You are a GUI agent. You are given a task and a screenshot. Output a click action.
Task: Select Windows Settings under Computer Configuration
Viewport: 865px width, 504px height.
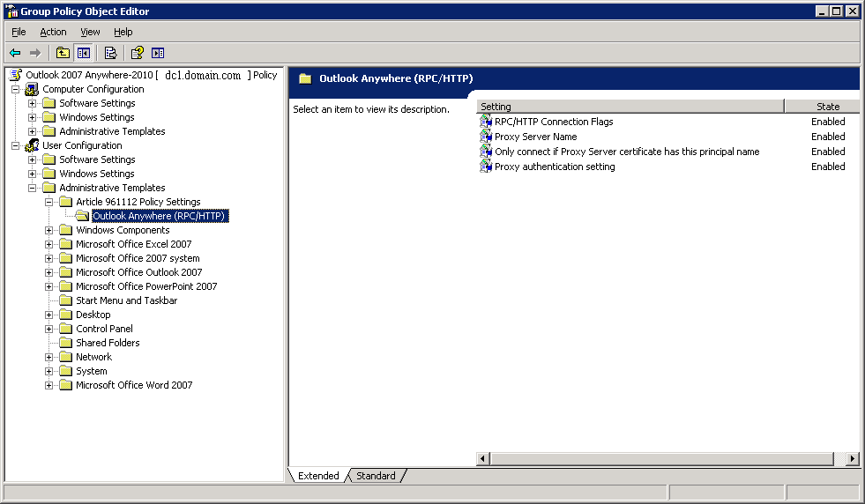(96, 117)
